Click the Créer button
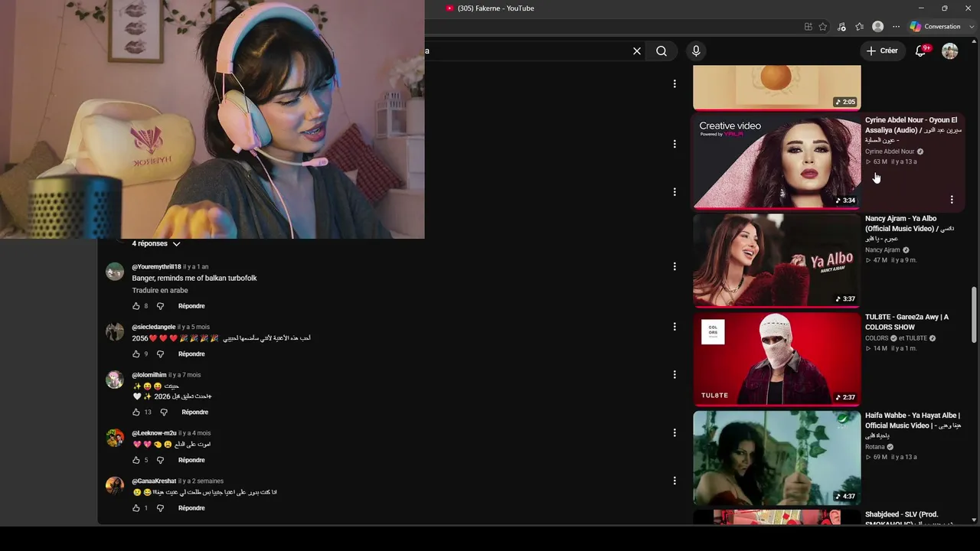The width and height of the screenshot is (980, 551). (882, 51)
